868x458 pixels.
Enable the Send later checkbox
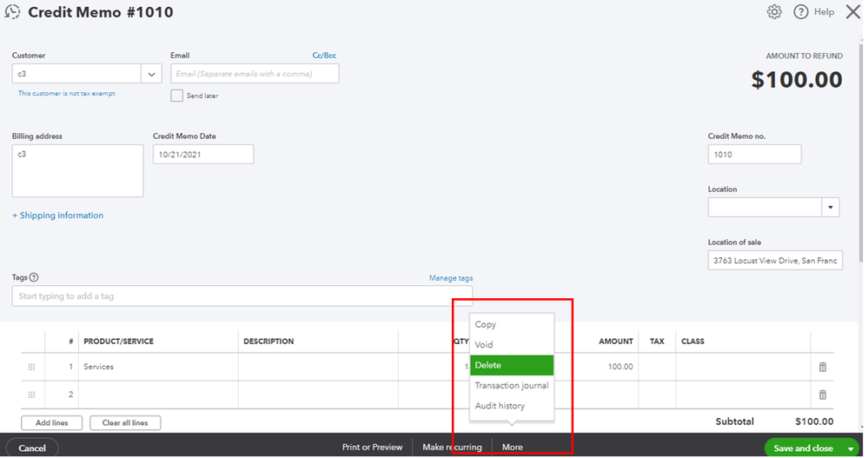click(176, 96)
